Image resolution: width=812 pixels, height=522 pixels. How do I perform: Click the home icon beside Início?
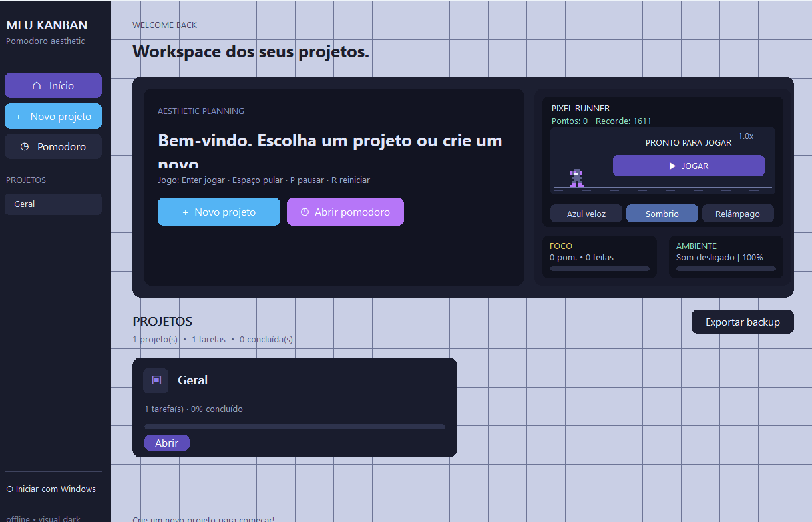coord(37,85)
